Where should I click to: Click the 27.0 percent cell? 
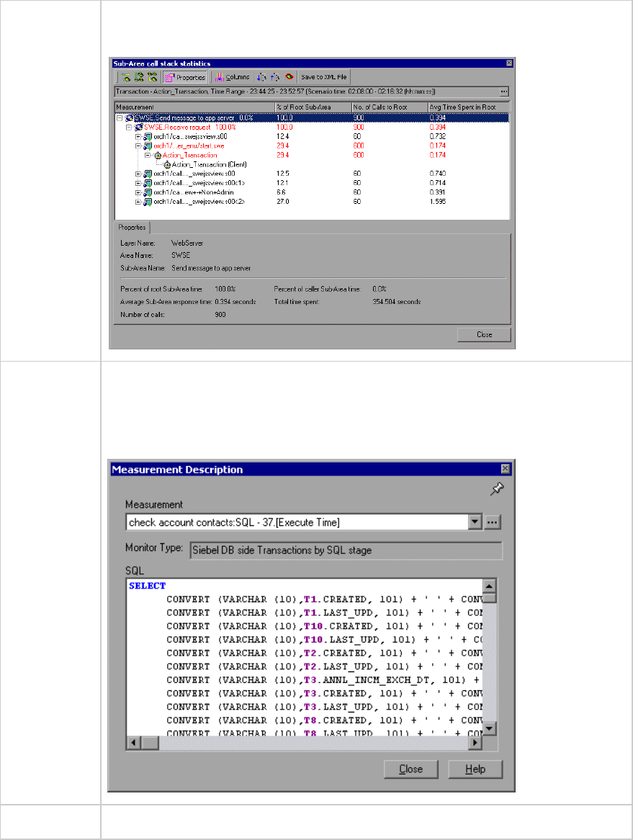tap(283, 202)
